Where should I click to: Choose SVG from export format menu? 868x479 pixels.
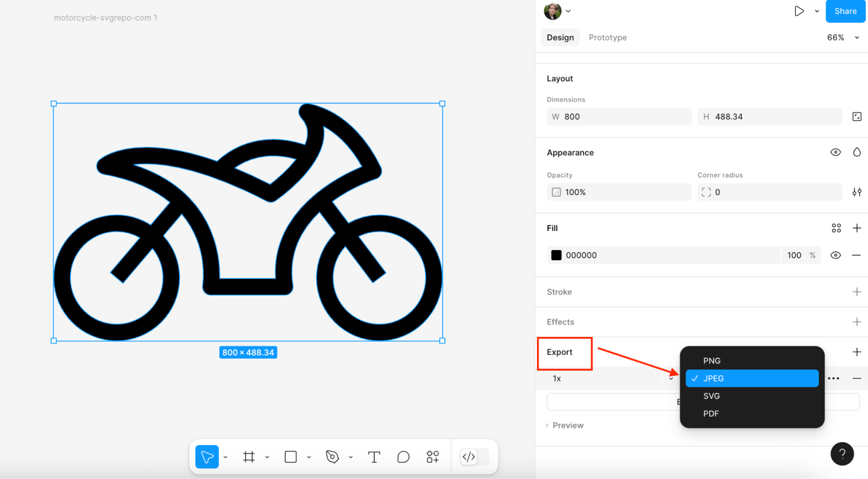point(712,396)
